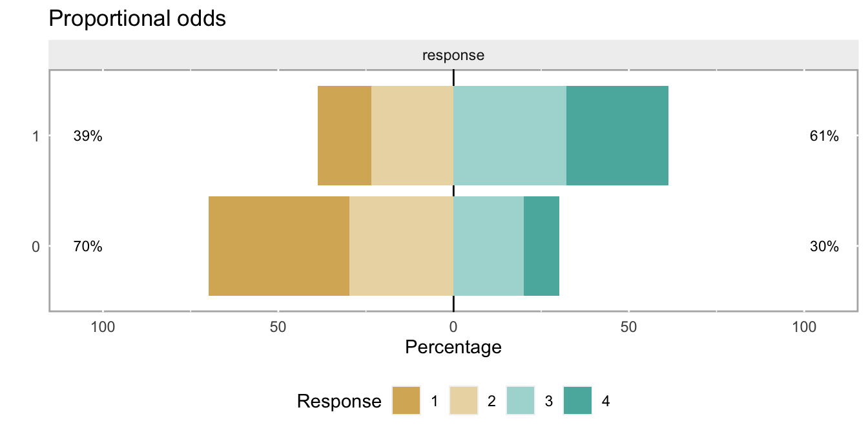868x434 pixels.
Task: Click the dark teal bar segment in row 0
Action: (541, 246)
